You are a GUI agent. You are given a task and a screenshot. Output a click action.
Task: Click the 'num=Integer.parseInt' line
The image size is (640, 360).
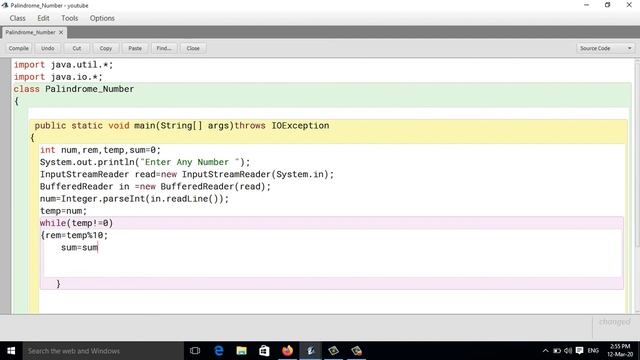[134, 199]
